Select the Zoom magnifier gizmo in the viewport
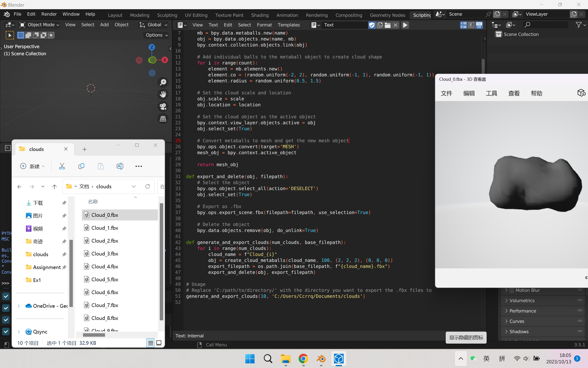Image resolution: width=588 pixels, height=368 pixels. (x=163, y=82)
